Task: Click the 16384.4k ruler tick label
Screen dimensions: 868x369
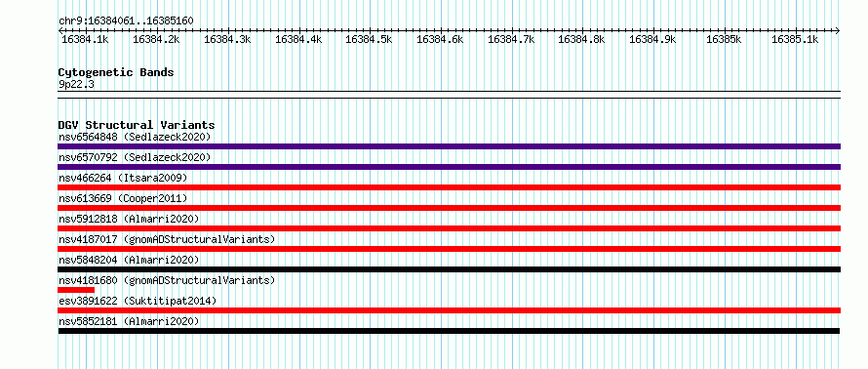Action: click(298, 39)
